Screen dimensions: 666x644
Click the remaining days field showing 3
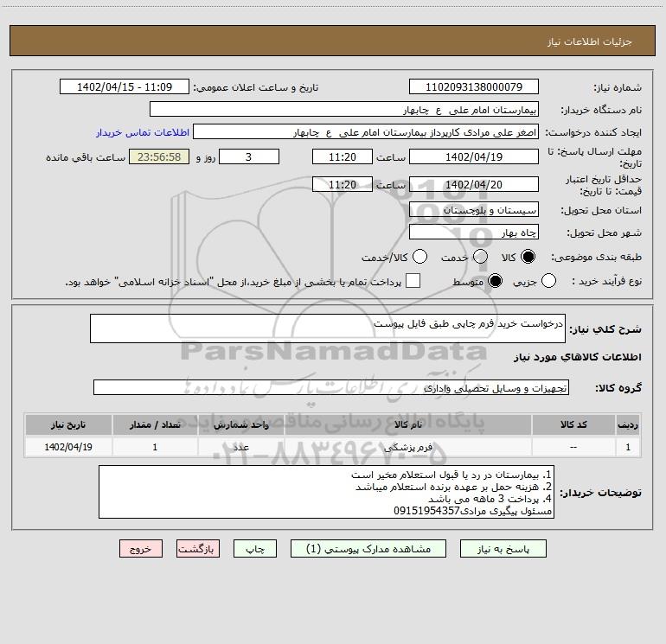[x=249, y=156]
